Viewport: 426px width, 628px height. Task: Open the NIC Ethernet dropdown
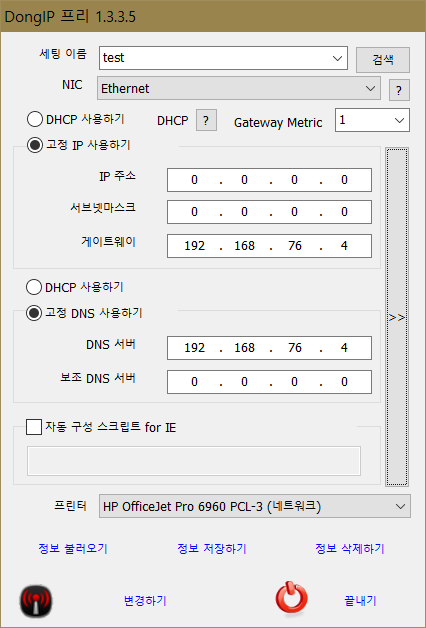pos(239,88)
